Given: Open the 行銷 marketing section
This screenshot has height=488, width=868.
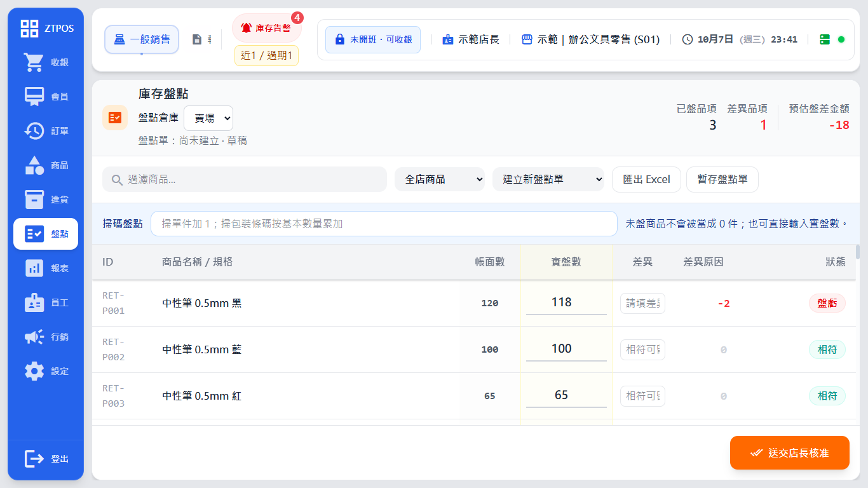Looking at the screenshot, I should click(x=46, y=337).
